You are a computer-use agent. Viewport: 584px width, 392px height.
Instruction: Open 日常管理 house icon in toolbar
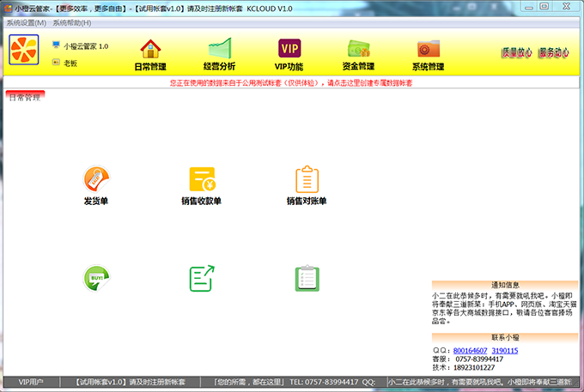click(150, 49)
